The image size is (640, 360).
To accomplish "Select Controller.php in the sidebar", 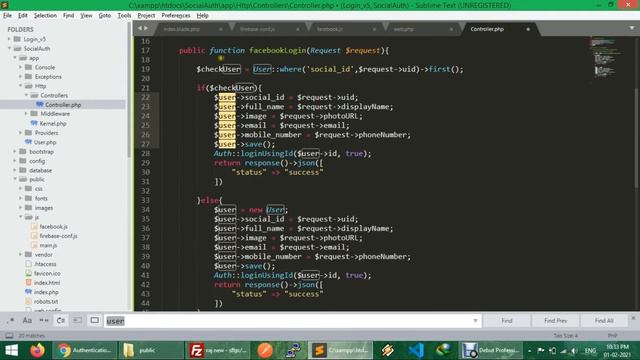I will [63, 105].
